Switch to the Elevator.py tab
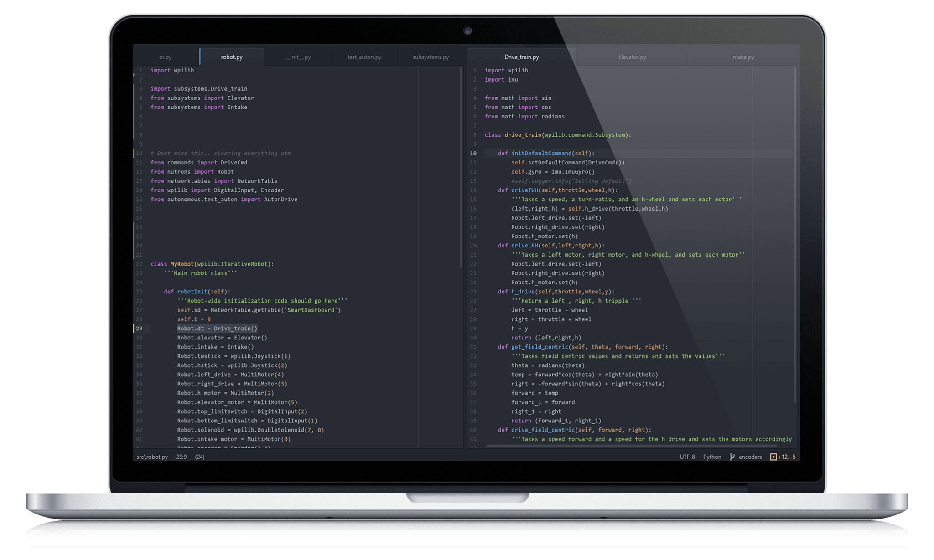 (x=632, y=57)
